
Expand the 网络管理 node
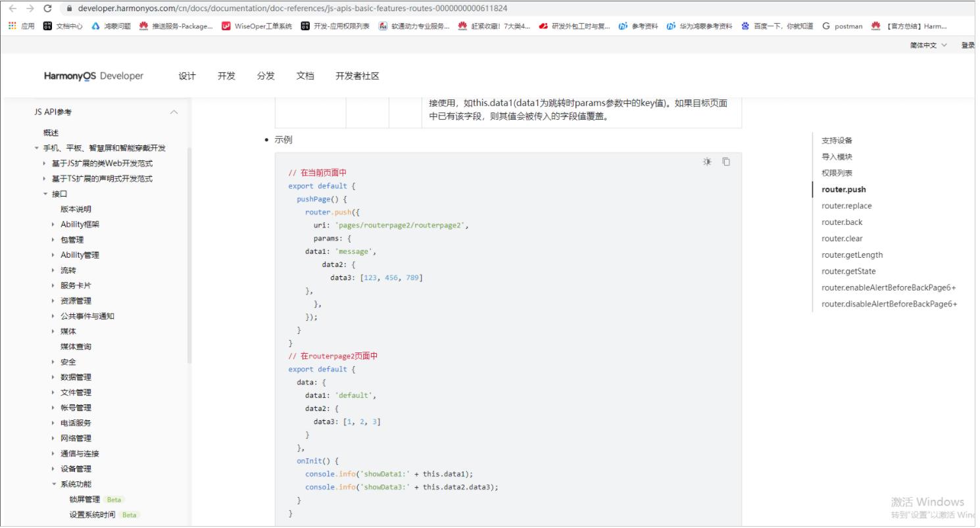[53, 439]
